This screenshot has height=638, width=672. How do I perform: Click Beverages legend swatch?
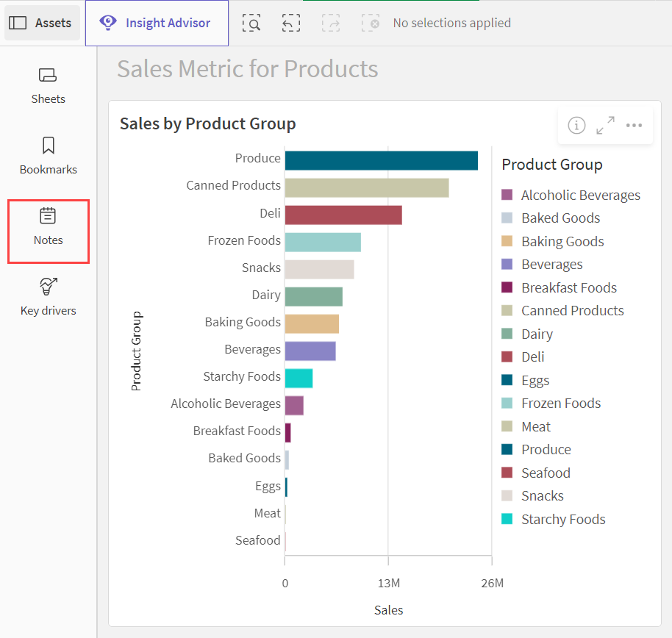click(507, 265)
